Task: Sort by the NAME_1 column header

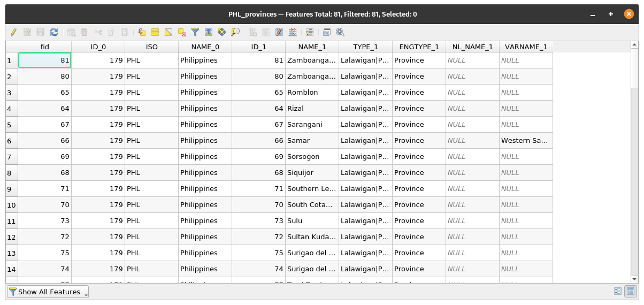Action: tap(312, 47)
